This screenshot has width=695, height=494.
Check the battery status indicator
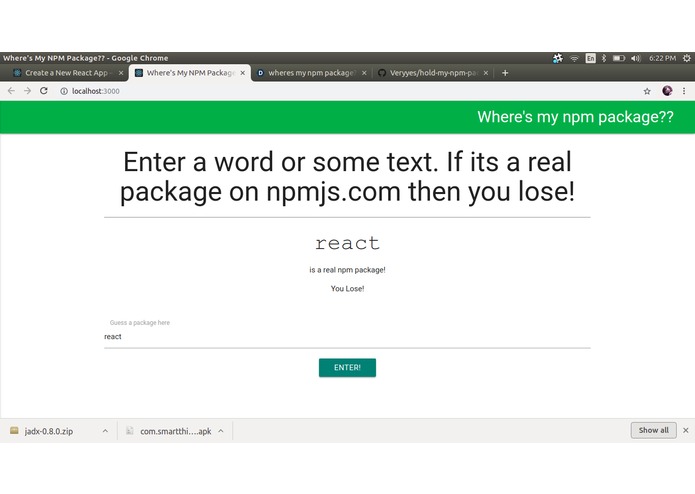click(x=619, y=58)
